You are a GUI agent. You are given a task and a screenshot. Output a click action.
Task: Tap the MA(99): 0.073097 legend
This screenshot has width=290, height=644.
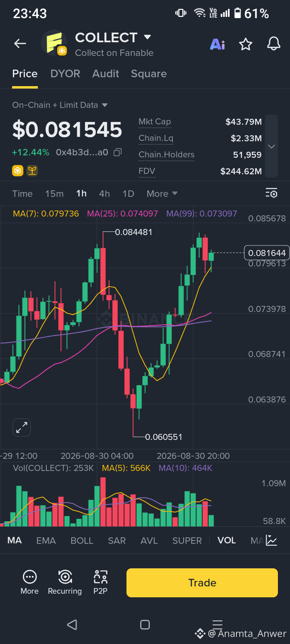202,214
